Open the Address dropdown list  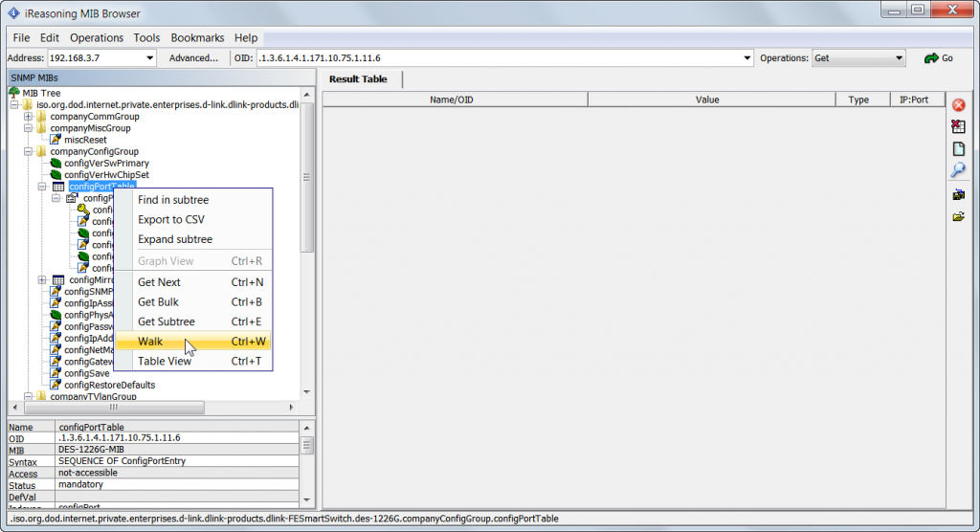(149, 58)
